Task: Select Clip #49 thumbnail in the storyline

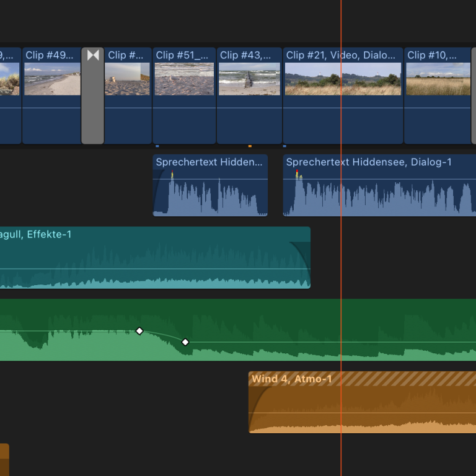Action: [52, 79]
